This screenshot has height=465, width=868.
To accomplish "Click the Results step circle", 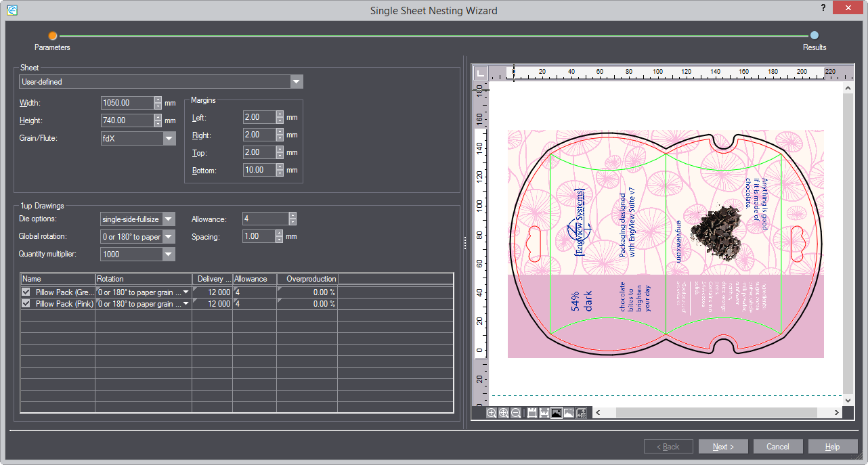I will pyautogui.click(x=815, y=35).
